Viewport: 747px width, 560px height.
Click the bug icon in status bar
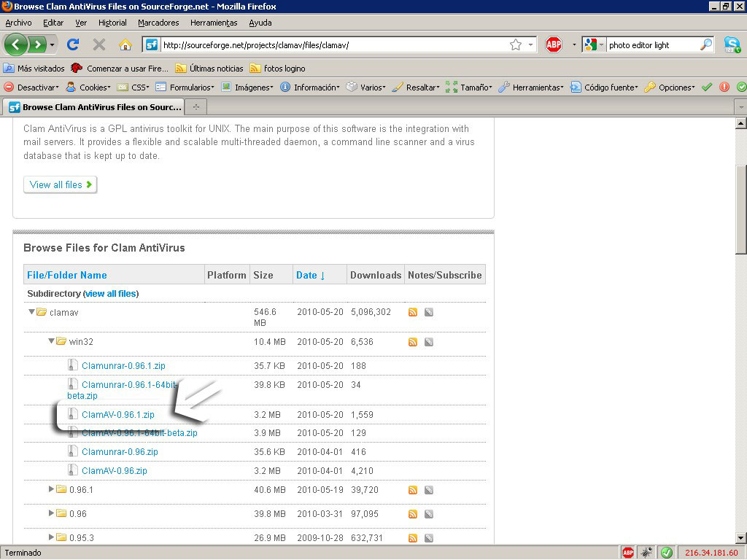646,553
